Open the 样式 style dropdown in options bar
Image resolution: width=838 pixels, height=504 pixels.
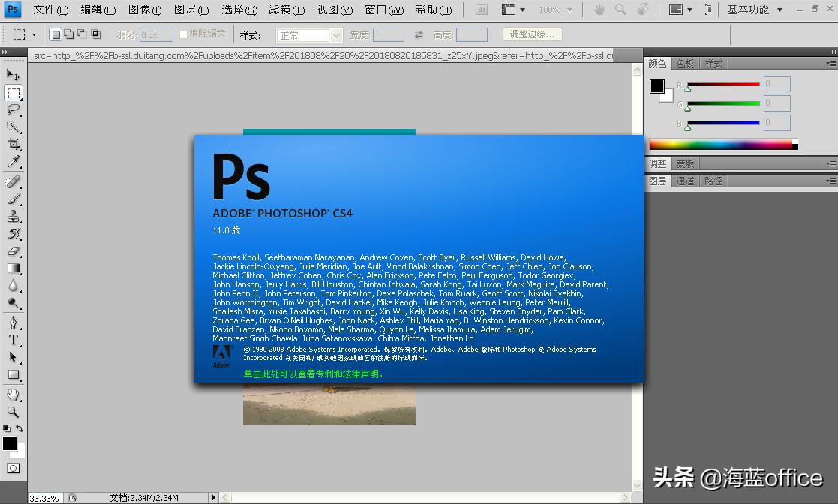click(308, 34)
